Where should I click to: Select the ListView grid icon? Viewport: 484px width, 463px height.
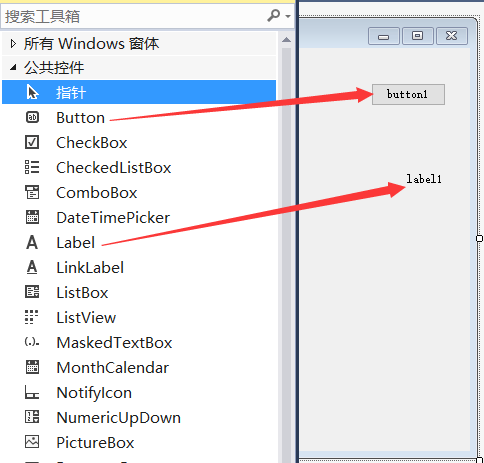click(32, 317)
